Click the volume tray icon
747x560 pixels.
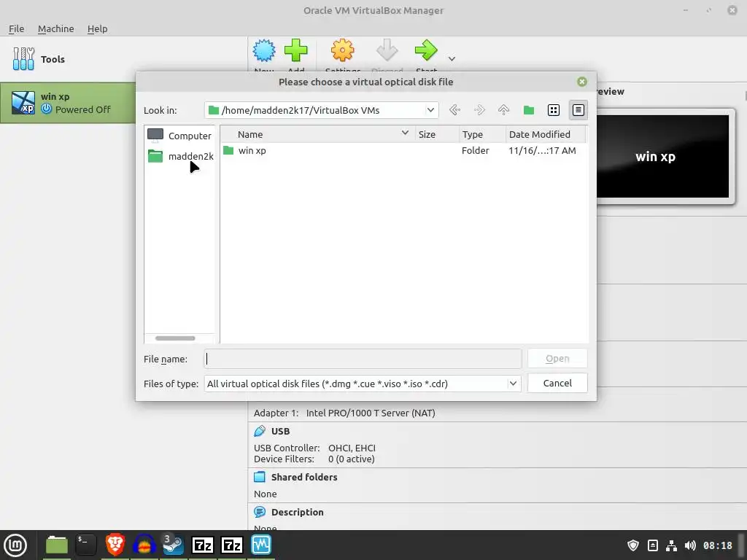pos(690,545)
